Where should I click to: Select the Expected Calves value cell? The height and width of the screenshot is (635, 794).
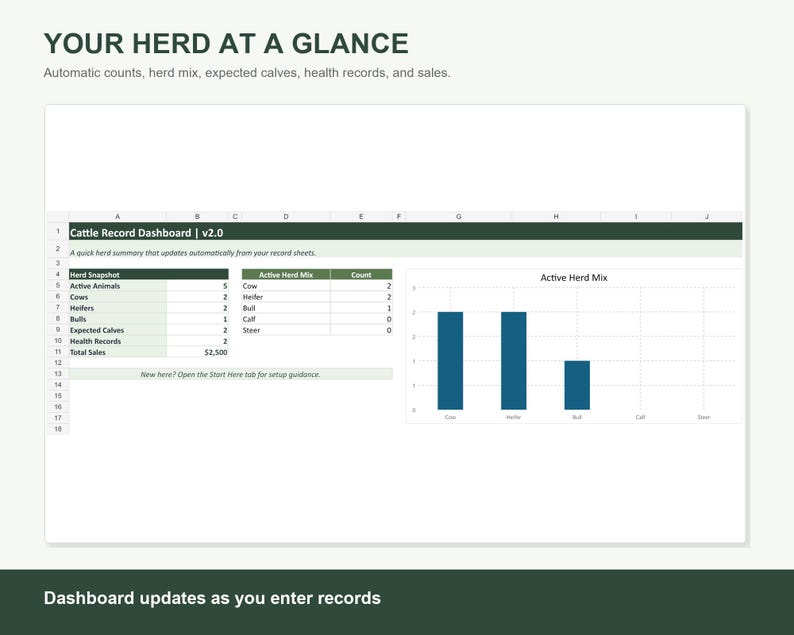[x=197, y=330]
